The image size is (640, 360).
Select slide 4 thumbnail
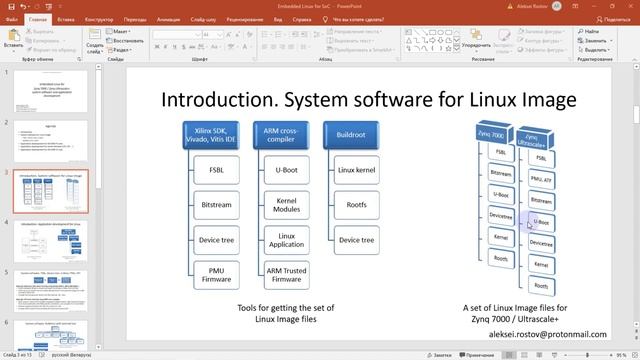coord(51,241)
